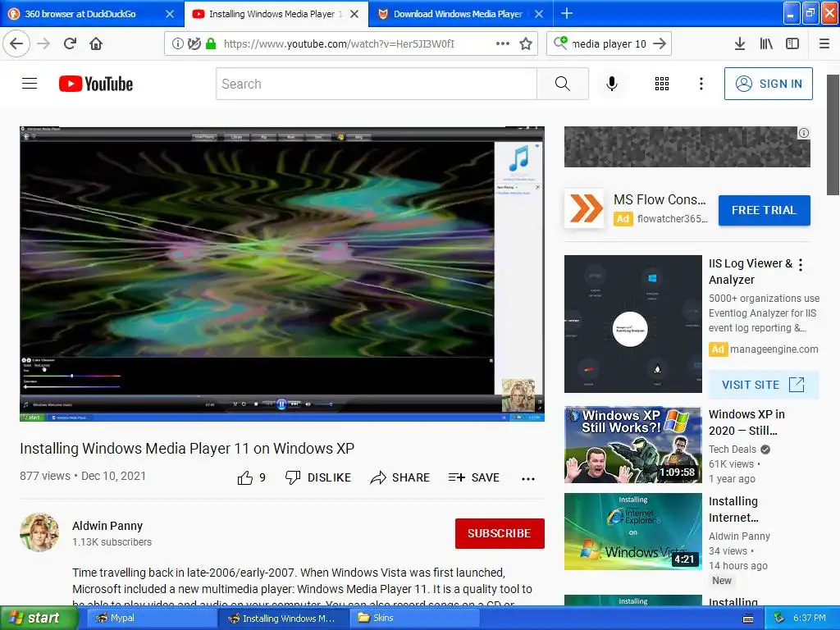This screenshot has width=840, height=630.
Task: Submit search with the magnifier button
Action: [563, 84]
